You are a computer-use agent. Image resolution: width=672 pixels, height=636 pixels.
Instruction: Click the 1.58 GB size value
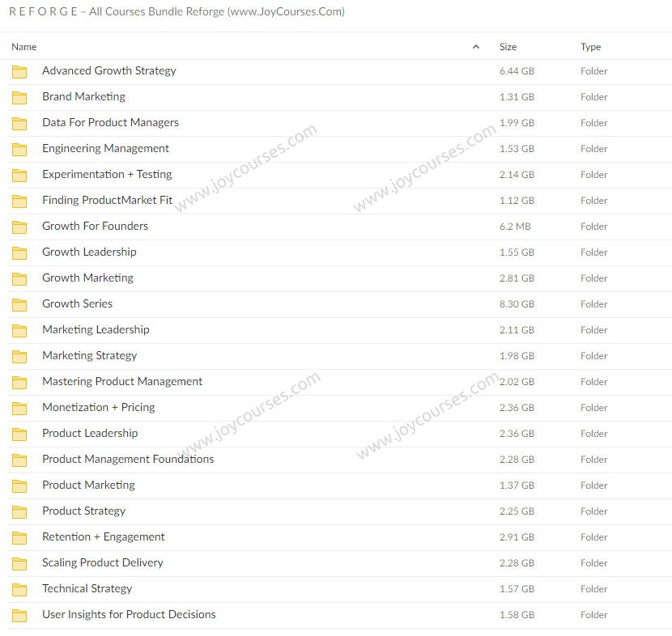click(x=517, y=615)
